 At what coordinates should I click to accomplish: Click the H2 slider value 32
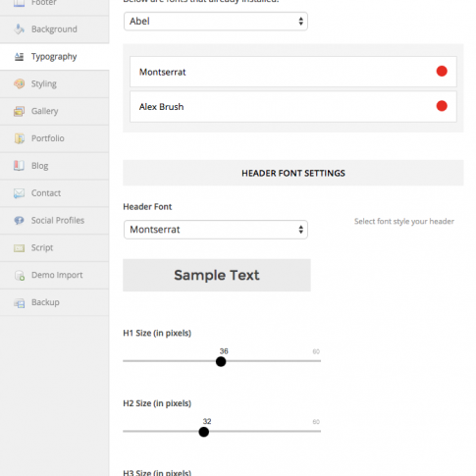coord(207,421)
